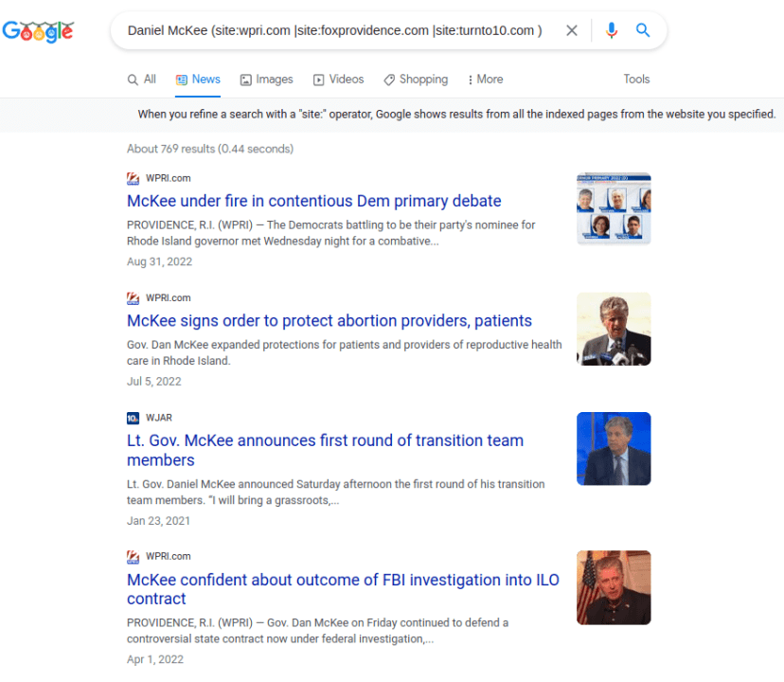Click the About 769 results count text
This screenshot has width=784, height=682.
tap(210, 149)
